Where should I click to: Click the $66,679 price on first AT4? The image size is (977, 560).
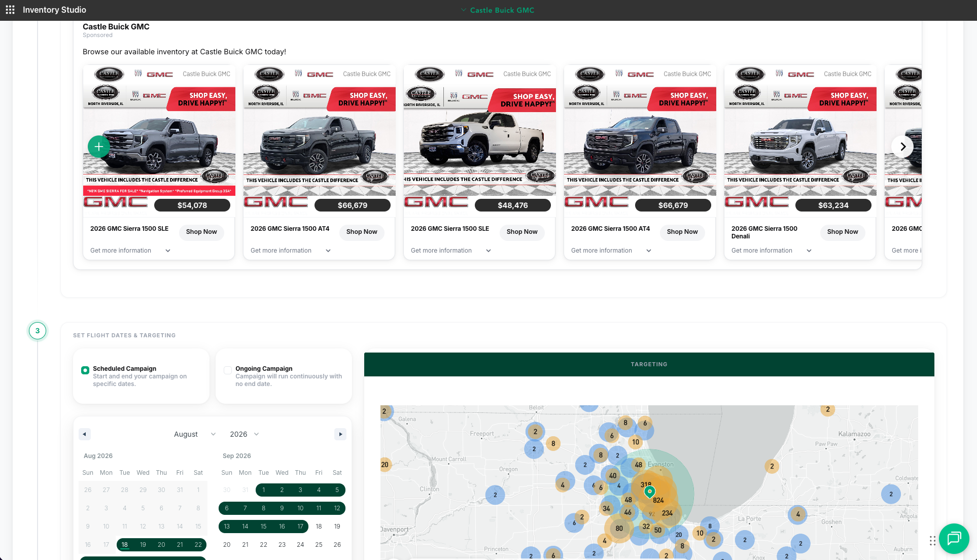tap(353, 205)
